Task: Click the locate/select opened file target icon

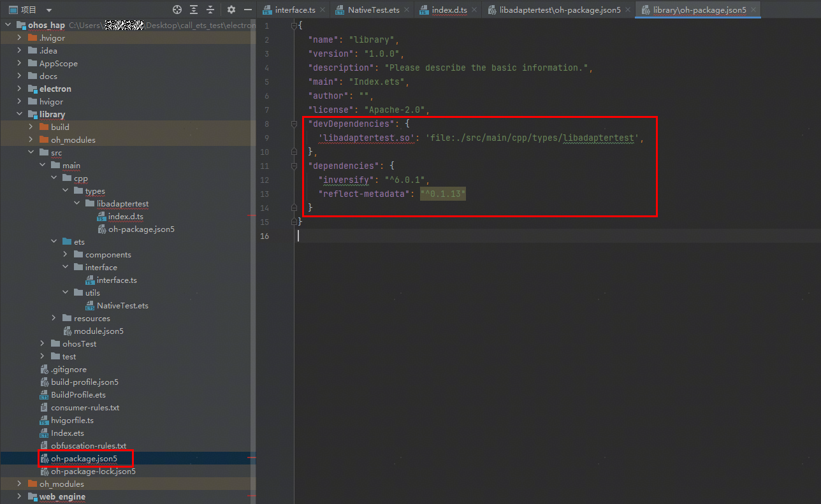Action: click(x=177, y=10)
